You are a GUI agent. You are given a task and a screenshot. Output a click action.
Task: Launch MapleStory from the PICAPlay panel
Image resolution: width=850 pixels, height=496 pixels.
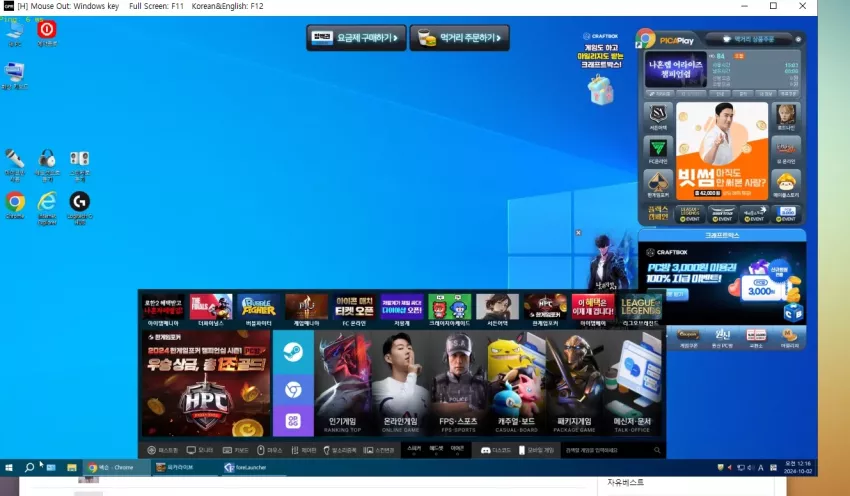pyautogui.click(x=786, y=184)
